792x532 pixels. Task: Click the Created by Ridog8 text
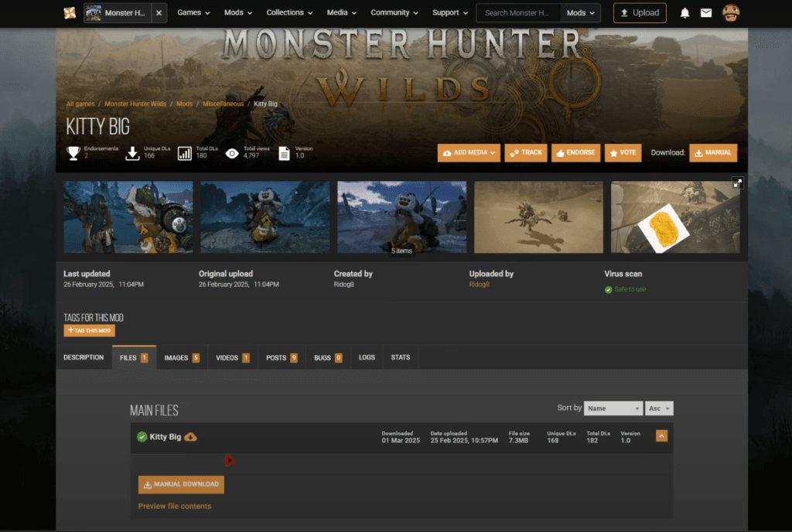(x=344, y=284)
